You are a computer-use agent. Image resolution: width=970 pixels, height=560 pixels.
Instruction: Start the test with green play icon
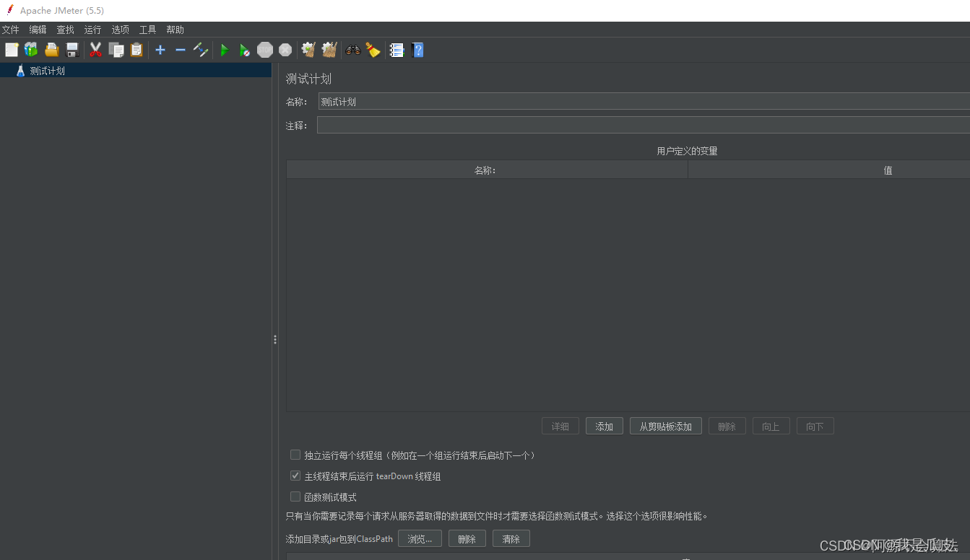(x=225, y=50)
